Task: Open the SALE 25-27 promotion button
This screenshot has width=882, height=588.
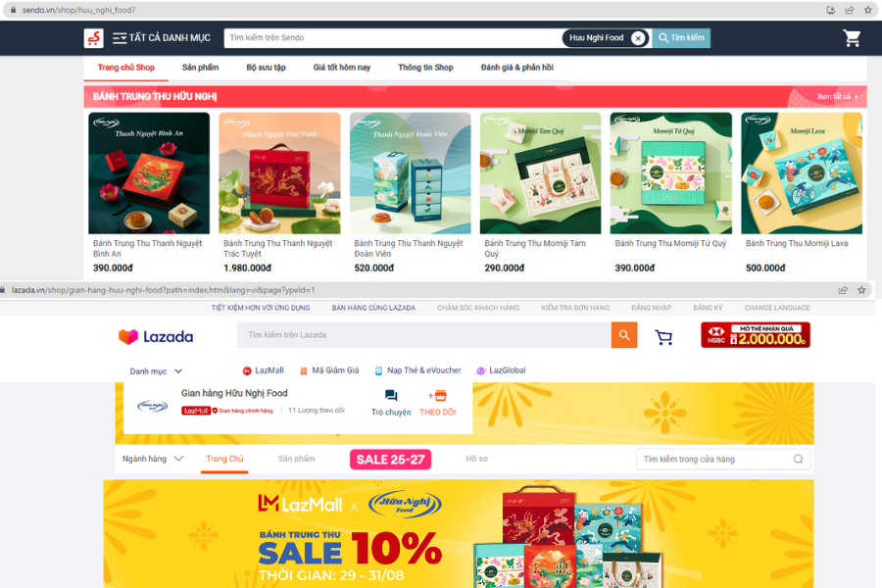Action: click(x=390, y=460)
